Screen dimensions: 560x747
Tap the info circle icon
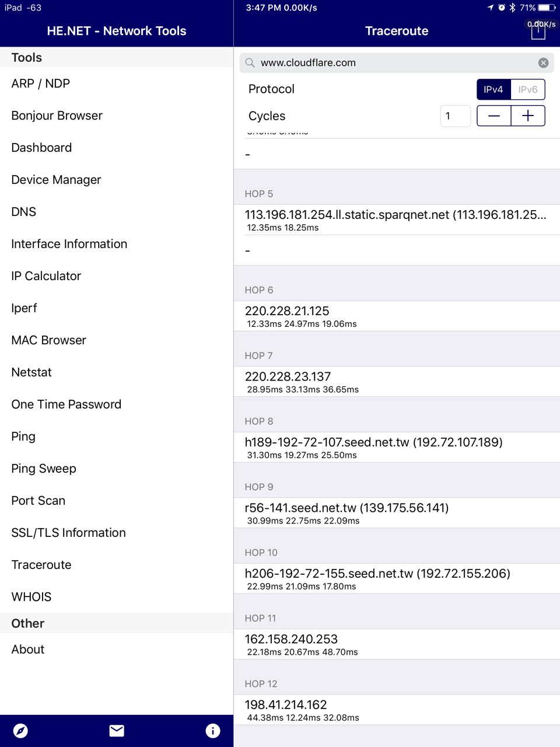point(213,731)
